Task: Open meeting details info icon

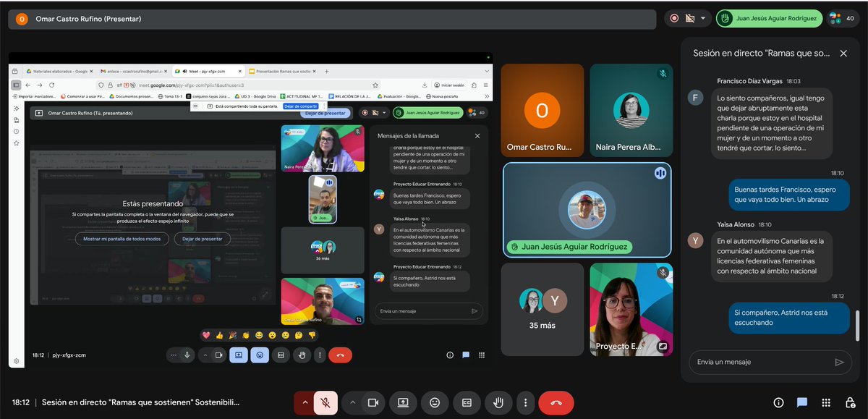Action: click(778, 402)
